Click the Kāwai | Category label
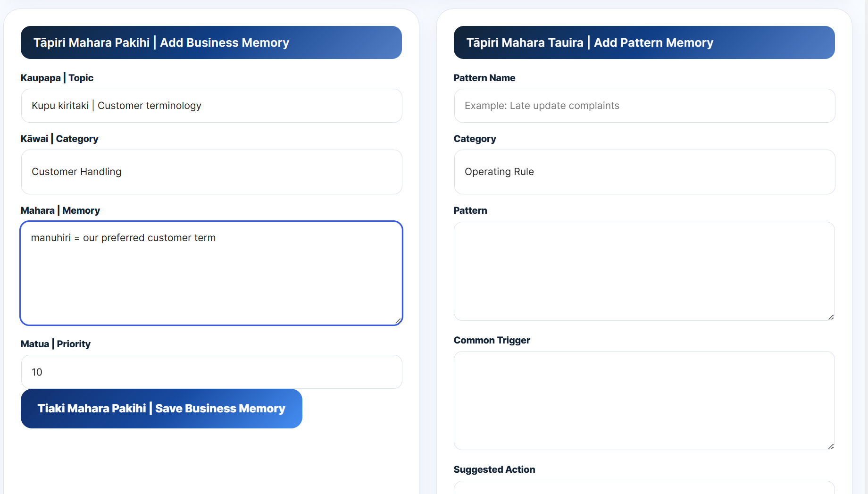The image size is (868, 494). point(59,139)
